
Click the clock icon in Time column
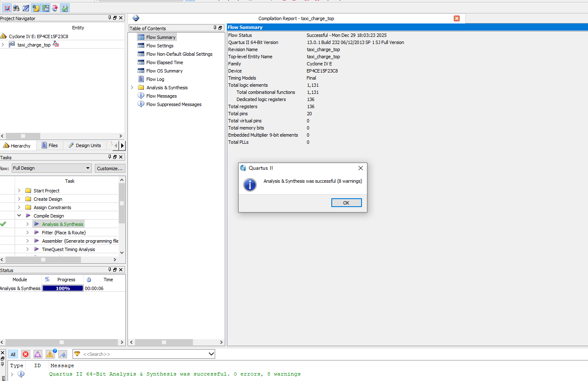click(89, 280)
